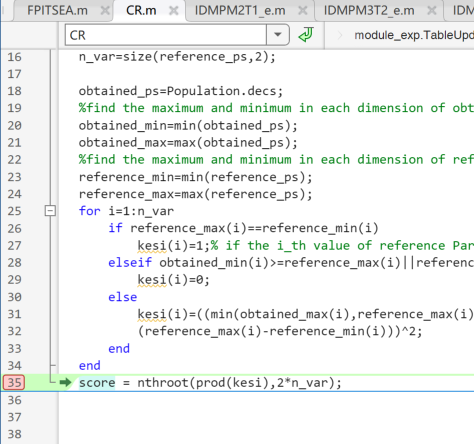Click line number 26 in the gutter
Image resolution: width=474 pixels, height=444 pixels.
pyautogui.click(x=14, y=229)
